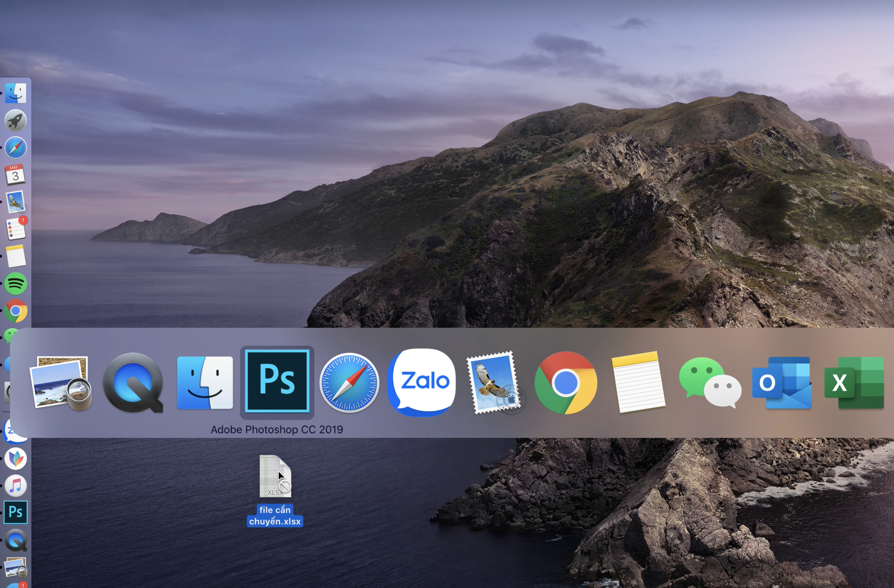Click the "file cần chuyển.xlsx" filename label
Viewport: 894px width, 588px height.
coord(275,515)
